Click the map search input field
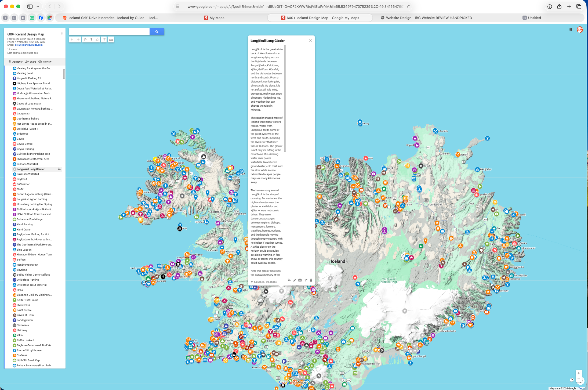The width and height of the screenshot is (588, 390). coord(109,32)
